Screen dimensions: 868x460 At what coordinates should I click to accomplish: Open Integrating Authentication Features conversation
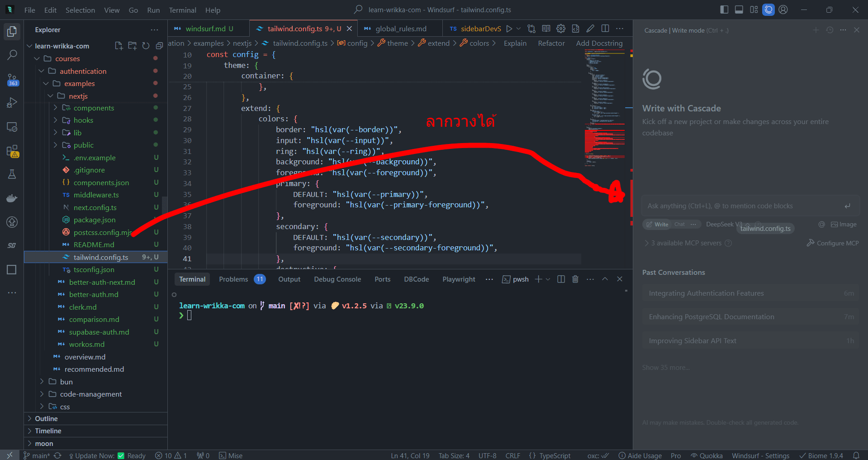pos(750,293)
